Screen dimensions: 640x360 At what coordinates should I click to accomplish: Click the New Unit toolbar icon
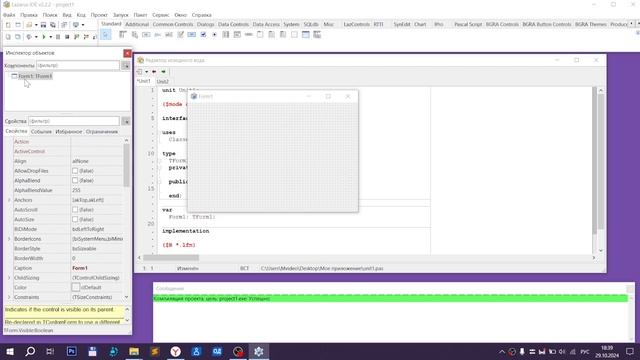click(8, 25)
